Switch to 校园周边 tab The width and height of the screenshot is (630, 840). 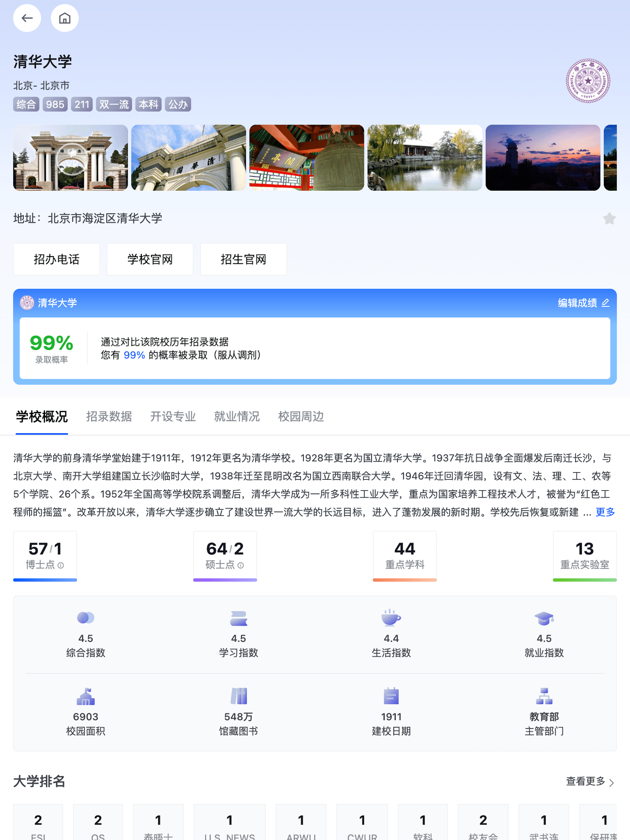(301, 417)
